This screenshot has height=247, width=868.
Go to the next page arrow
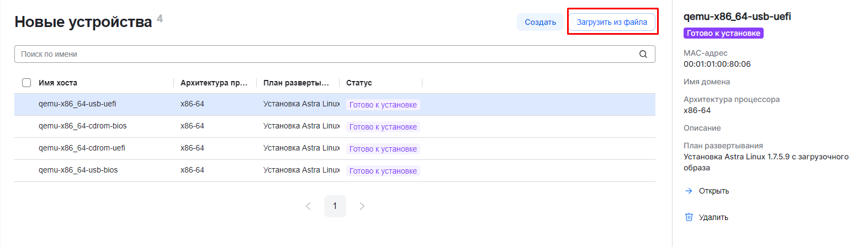(x=362, y=206)
